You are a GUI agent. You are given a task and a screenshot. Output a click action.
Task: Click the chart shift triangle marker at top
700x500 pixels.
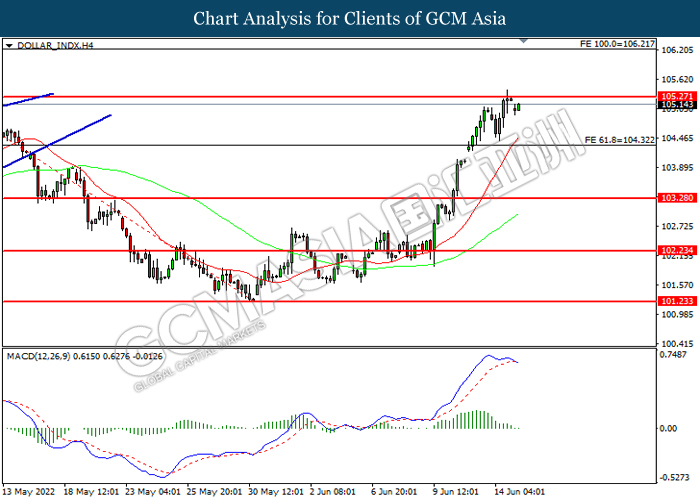tap(524, 41)
